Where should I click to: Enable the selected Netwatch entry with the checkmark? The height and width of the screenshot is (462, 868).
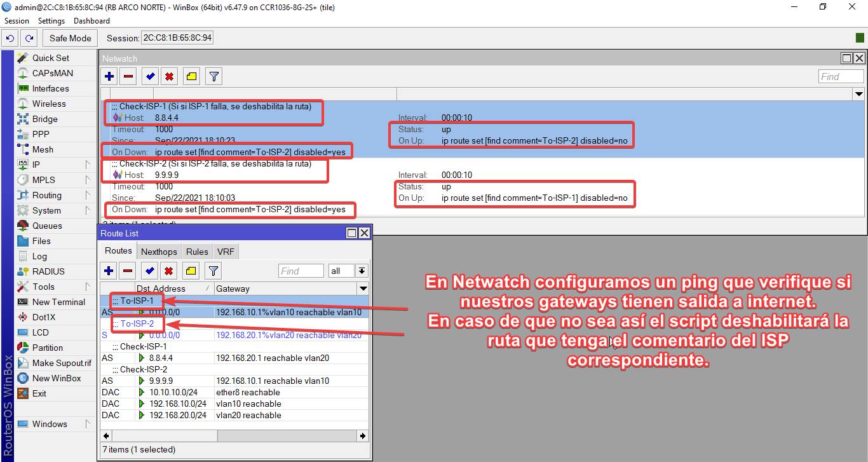[x=150, y=76]
